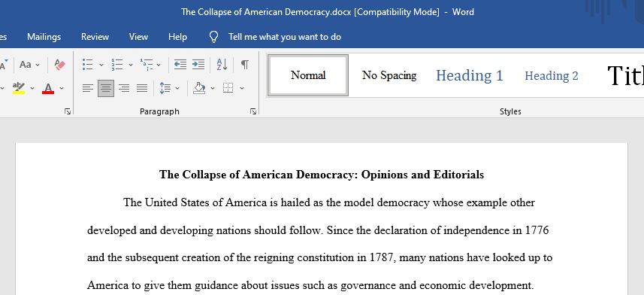This screenshot has width=644, height=295.
Task: Increase the paragraph indent
Action: click(x=198, y=65)
